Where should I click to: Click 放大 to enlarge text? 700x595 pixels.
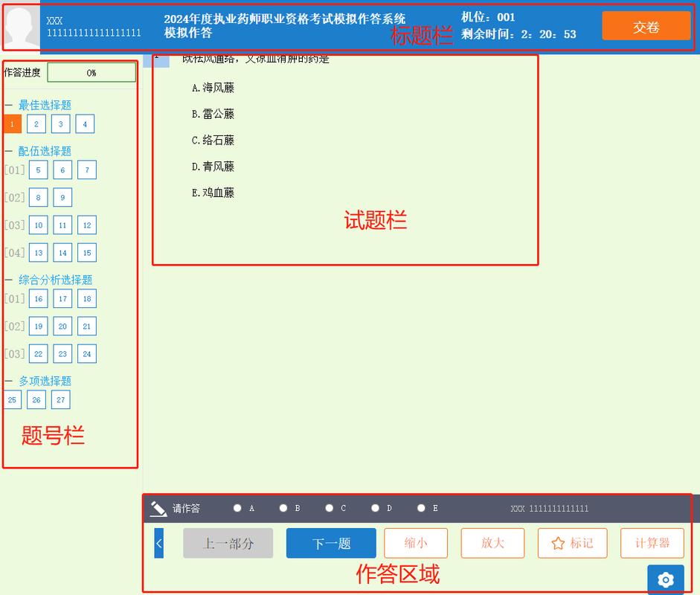[x=492, y=543]
